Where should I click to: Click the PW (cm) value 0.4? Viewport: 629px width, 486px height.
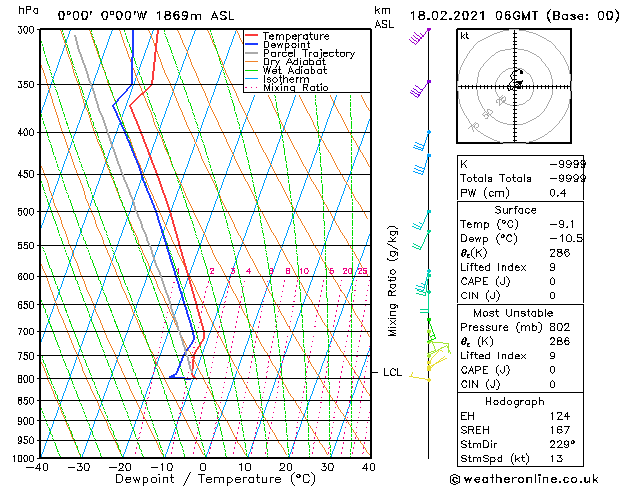click(x=558, y=193)
